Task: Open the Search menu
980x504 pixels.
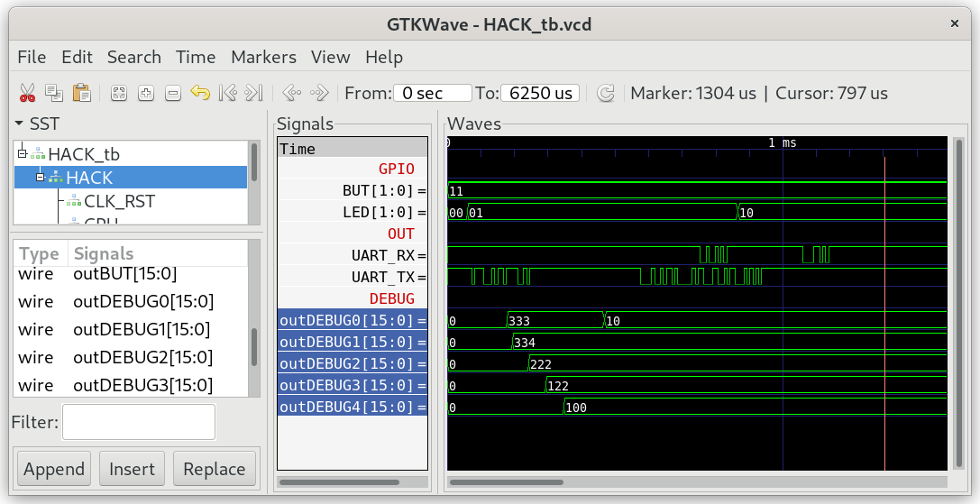Action: click(x=133, y=57)
